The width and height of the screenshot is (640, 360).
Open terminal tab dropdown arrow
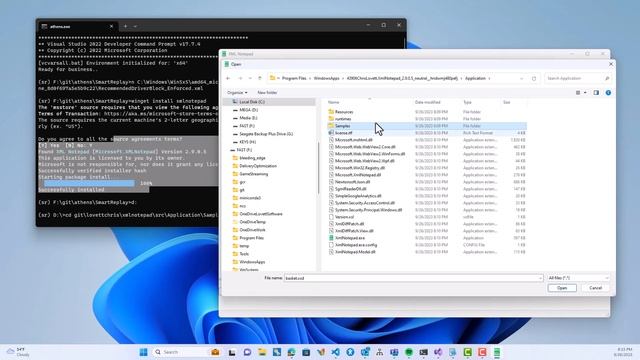pyautogui.click(x=135, y=26)
